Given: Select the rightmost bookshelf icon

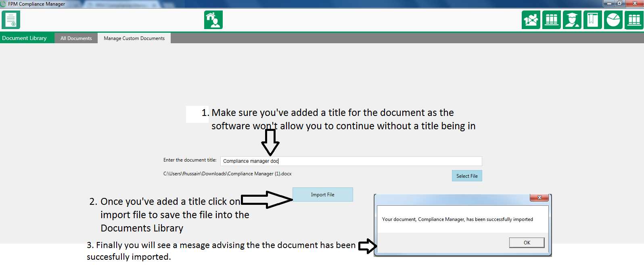Looking at the screenshot, I should (634, 20).
